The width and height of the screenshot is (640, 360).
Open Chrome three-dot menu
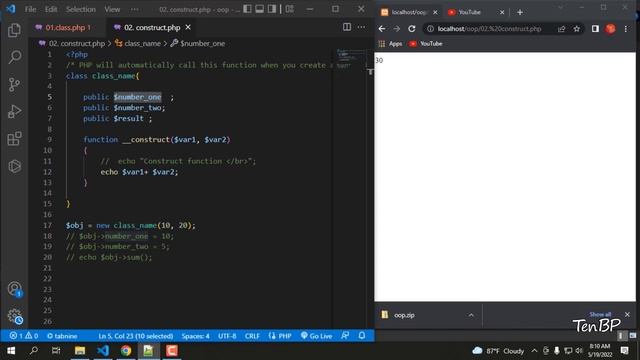point(626,29)
